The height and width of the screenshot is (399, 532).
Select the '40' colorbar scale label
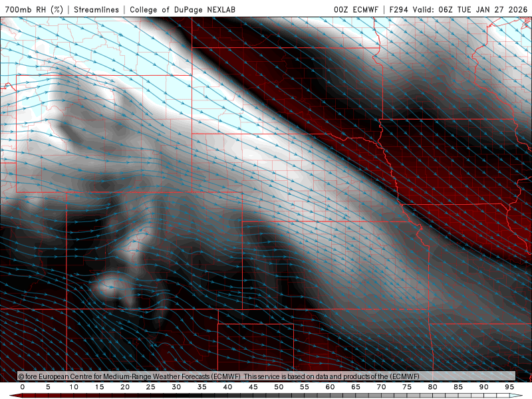tap(227, 387)
